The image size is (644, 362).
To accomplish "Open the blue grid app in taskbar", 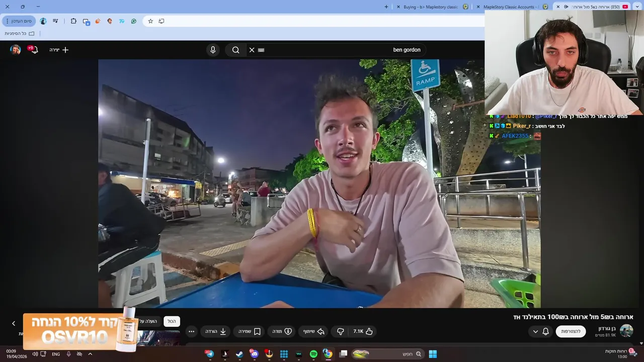I will [x=284, y=354].
